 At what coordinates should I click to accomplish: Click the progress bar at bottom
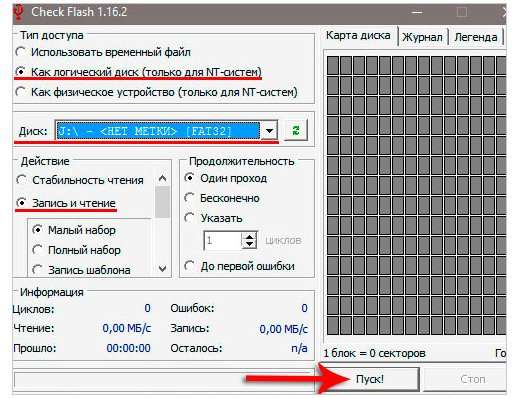[163, 380]
